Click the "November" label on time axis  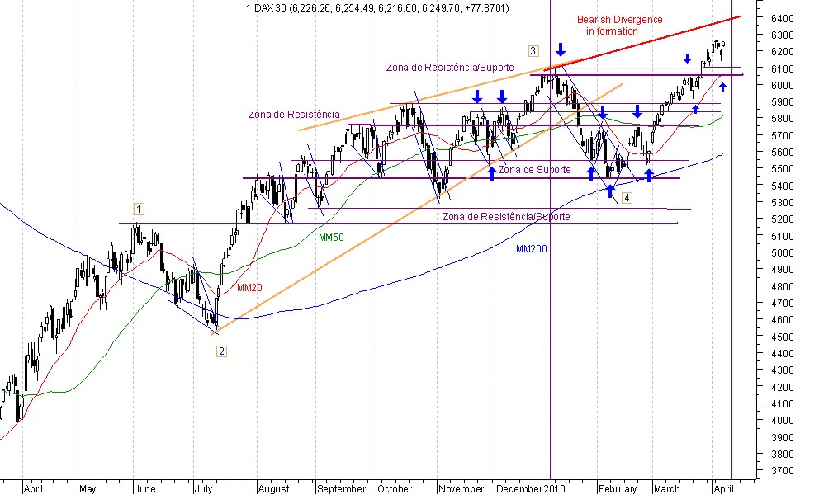(x=462, y=489)
